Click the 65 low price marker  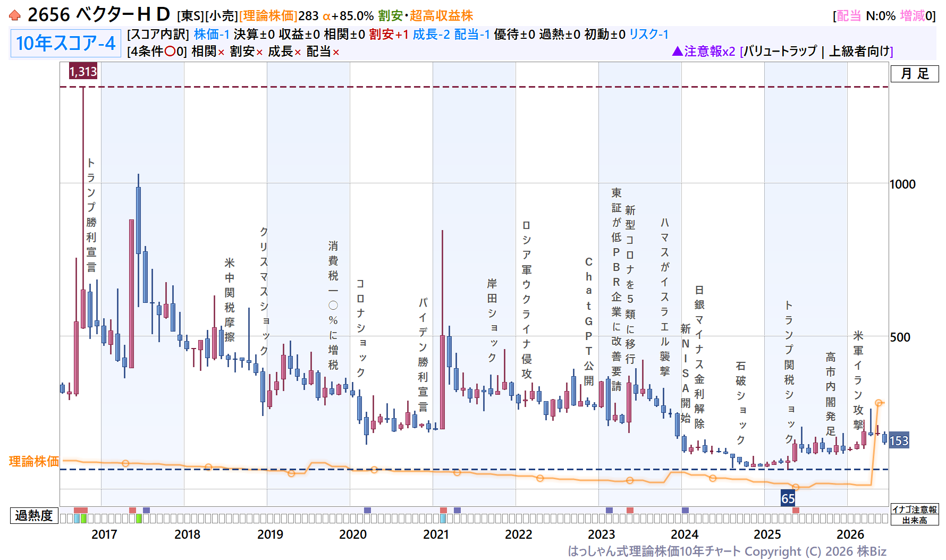[x=788, y=498]
